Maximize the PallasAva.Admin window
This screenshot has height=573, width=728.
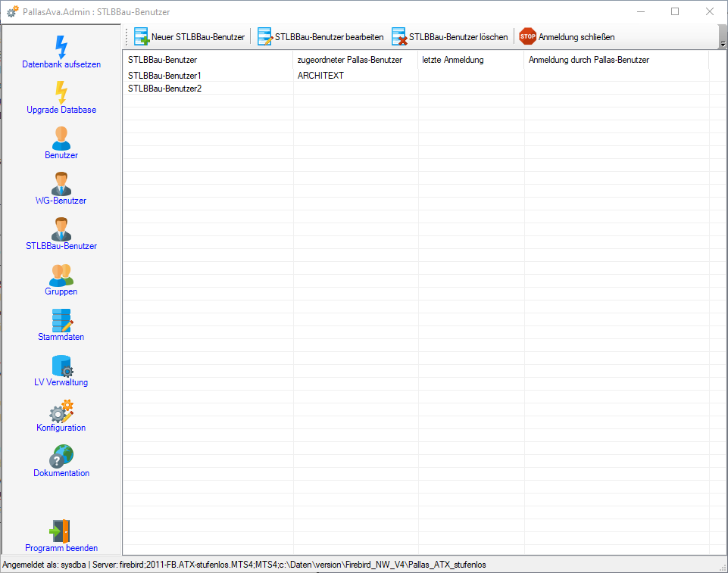[x=675, y=11]
